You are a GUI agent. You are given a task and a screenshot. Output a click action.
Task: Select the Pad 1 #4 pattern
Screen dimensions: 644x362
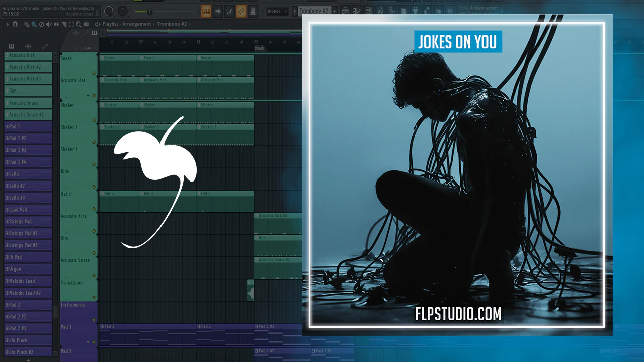[x=28, y=162]
